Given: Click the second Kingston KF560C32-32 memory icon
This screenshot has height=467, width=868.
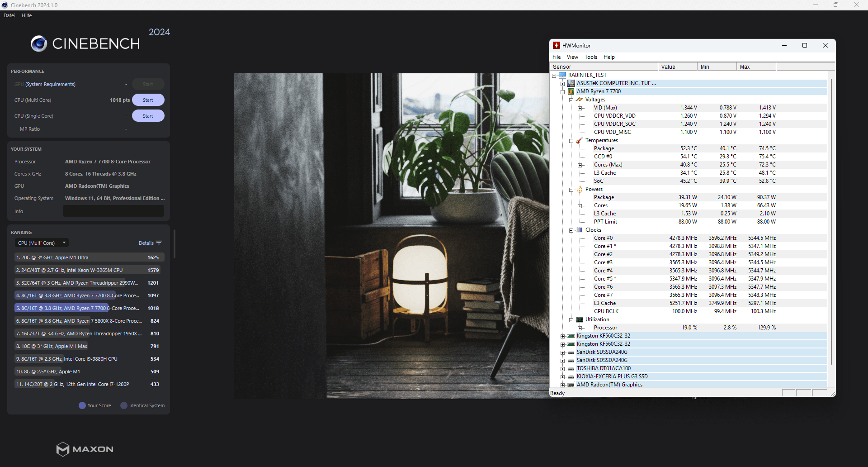Looking at the screenshot, I should coord(571,344).
